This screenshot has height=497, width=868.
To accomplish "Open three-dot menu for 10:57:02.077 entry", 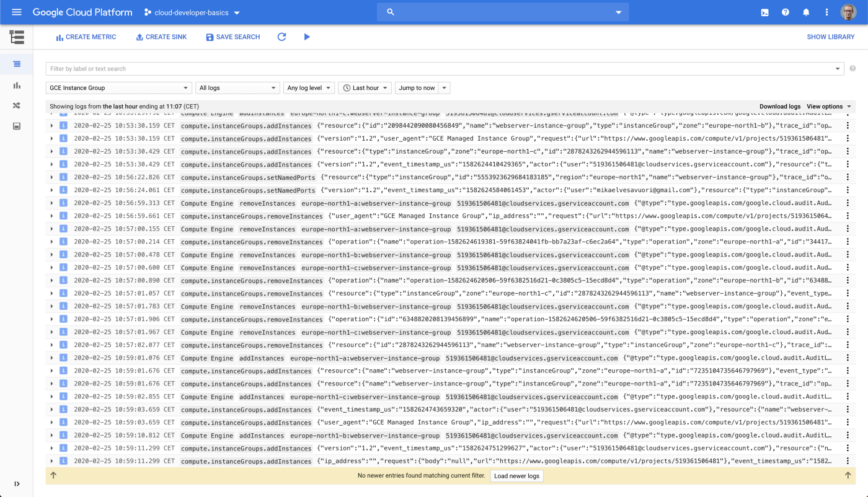I will point(848,345).
